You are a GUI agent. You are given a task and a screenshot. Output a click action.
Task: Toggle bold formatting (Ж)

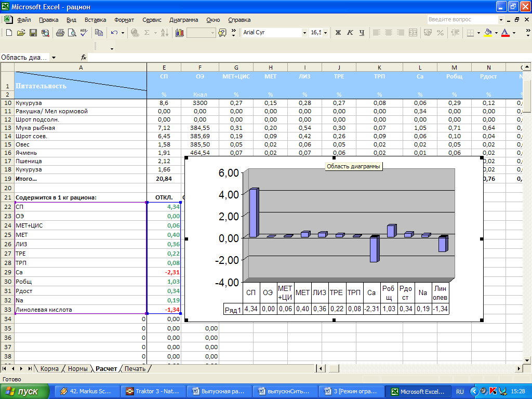[338, 33]
